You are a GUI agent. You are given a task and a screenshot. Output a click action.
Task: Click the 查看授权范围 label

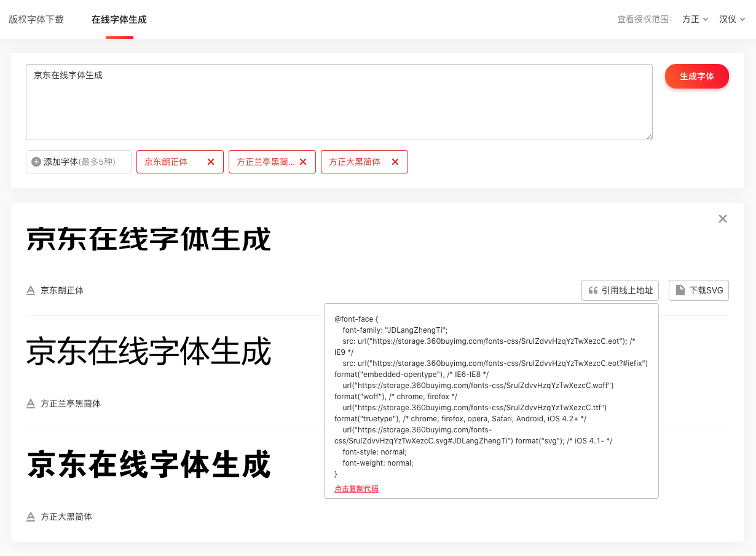click(x=645, y=19)
